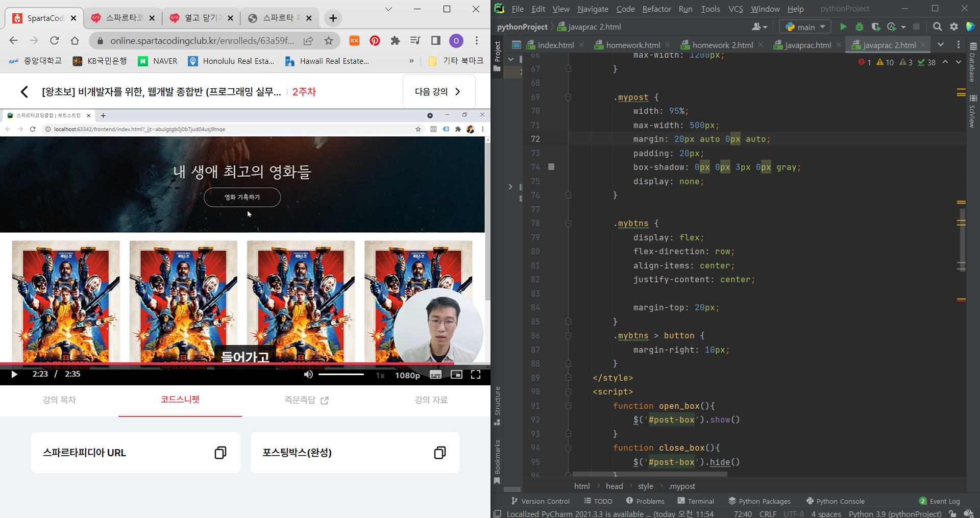Open Chrome profile avatar
This screenshot has width=980, height=518.
(456, 41)
